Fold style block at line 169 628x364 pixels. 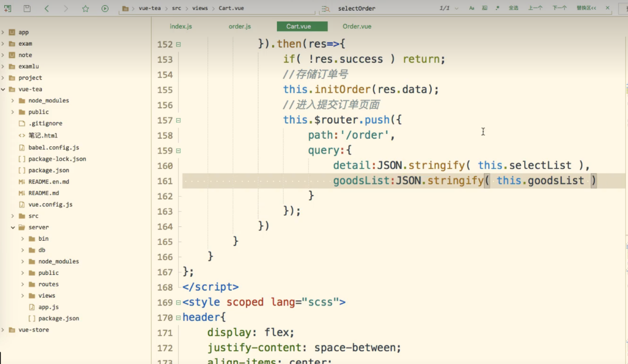178,303
